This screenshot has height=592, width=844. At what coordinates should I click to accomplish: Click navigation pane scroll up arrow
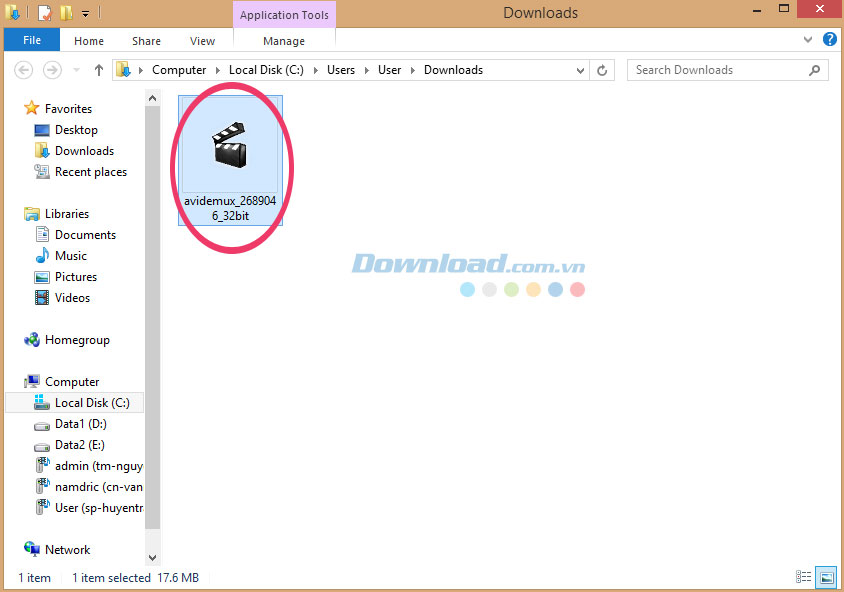pos(152,98)
